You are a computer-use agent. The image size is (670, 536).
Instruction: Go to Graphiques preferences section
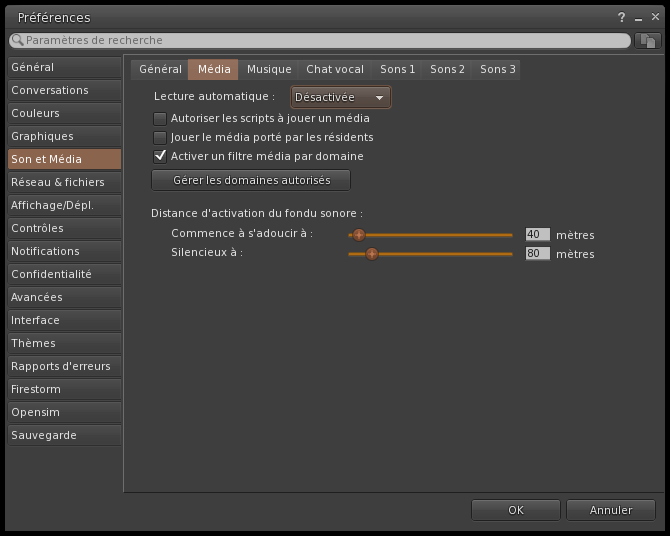[64, 136]
